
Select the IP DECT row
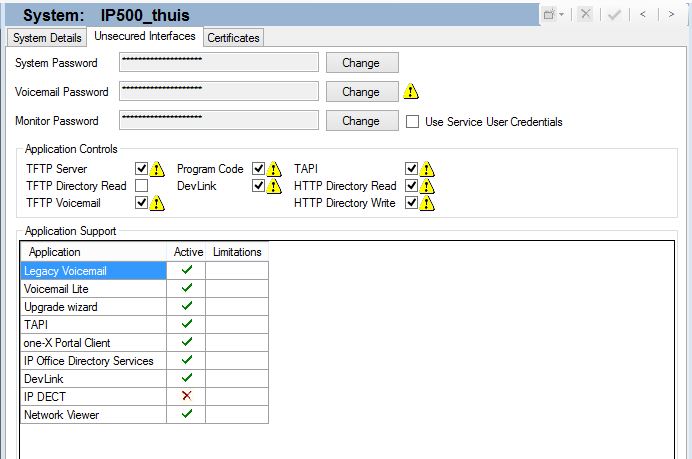144,396
